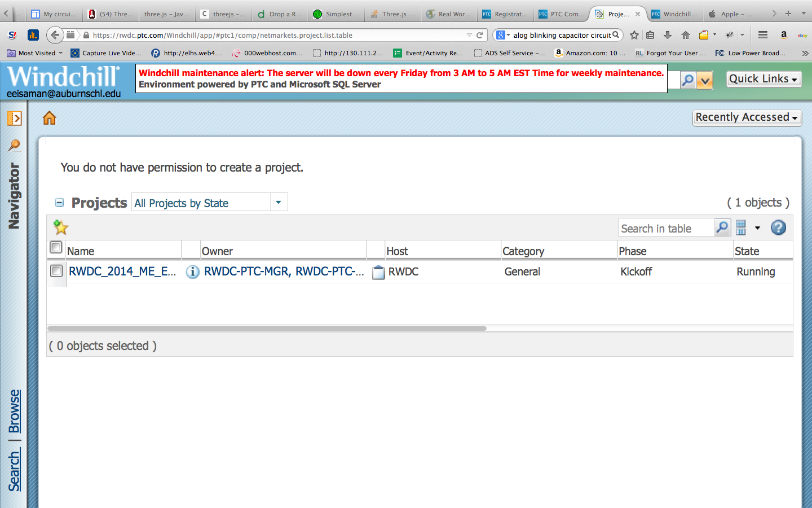This screenshot has width=812, height=508.
Task: Switch to the three.js - Jav... tab
Action: click(x=167, y=14)
